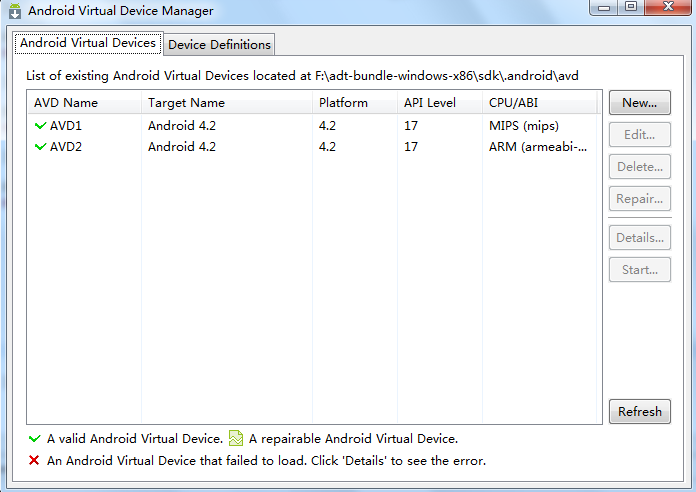Click API level 17 in AVD2 row

(x=411, y=147)
